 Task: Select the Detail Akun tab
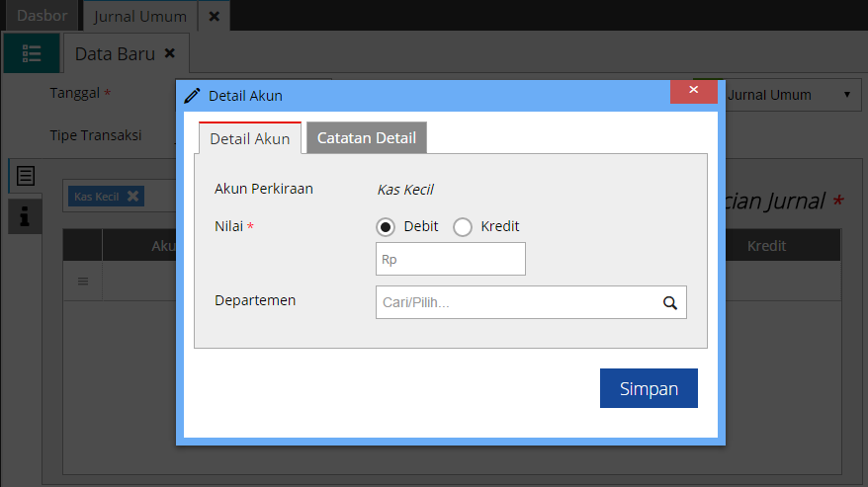[x=249, y=138]
